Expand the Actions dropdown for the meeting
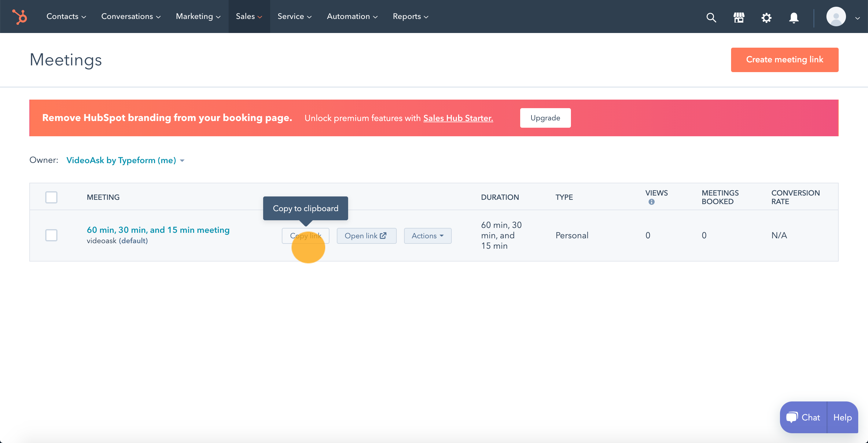Image resolution: width=868 pixels, height=443 pixels. click(428, 236)
